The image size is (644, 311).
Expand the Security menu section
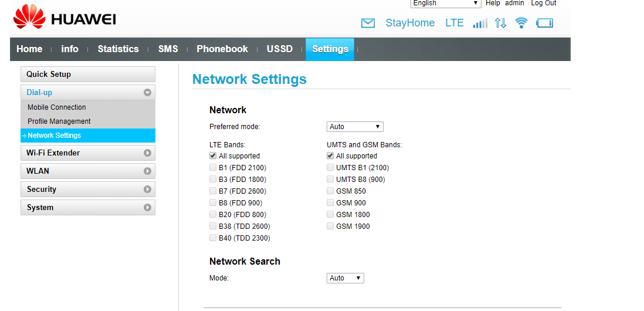tap(88, 190)
